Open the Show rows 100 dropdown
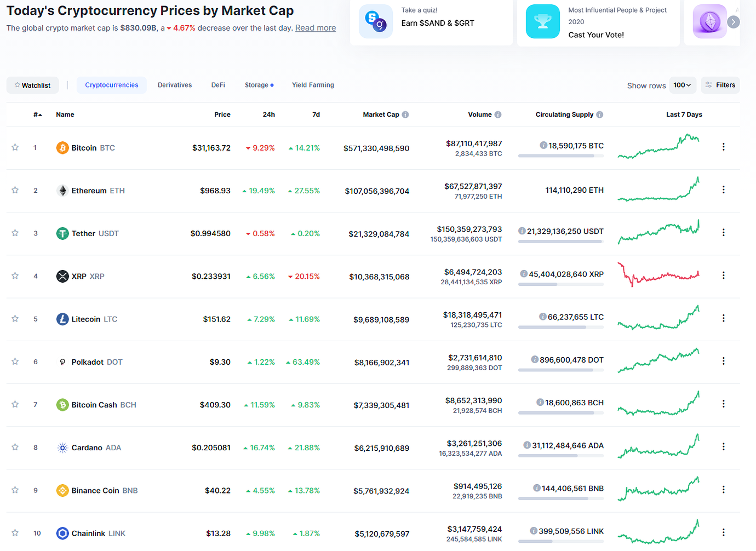756x551 pixels. click(682, 85)
